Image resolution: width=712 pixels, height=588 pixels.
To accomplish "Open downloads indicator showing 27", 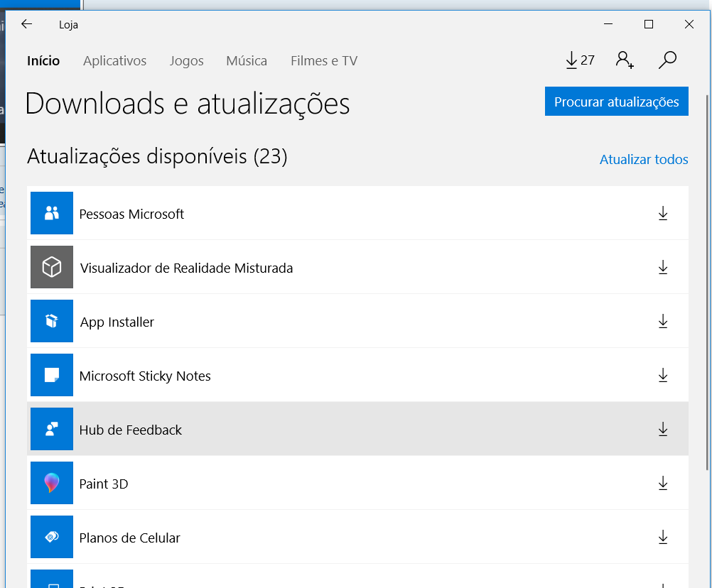I will [579, 60].
